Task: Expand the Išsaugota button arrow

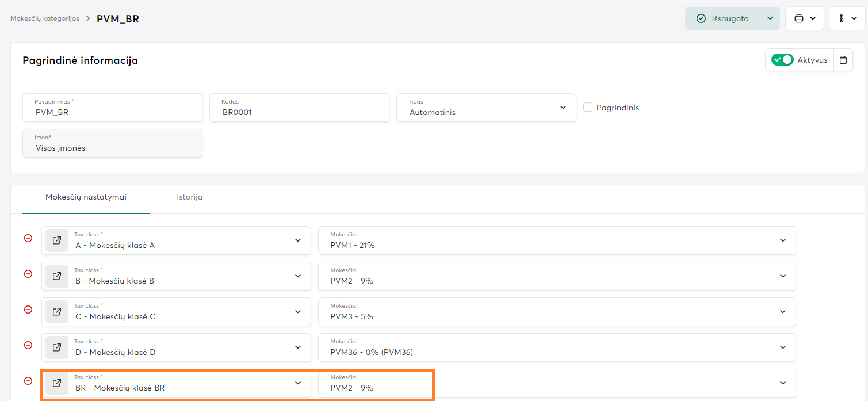Action: pos(770,18)
